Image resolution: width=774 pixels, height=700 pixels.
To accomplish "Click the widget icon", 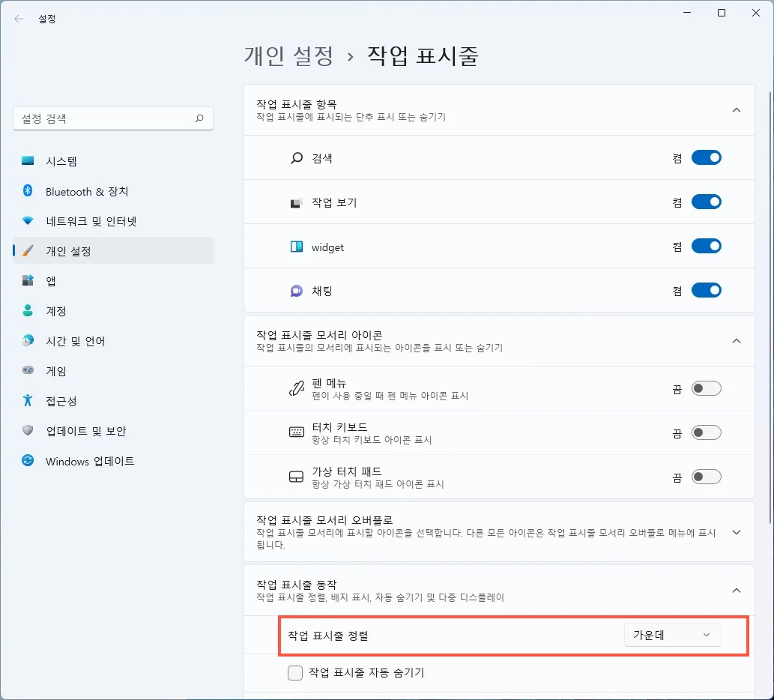I will point(296,247).
